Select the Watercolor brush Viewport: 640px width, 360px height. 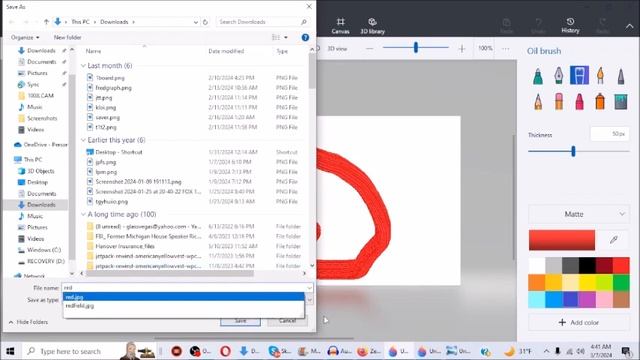click(600, 76)
